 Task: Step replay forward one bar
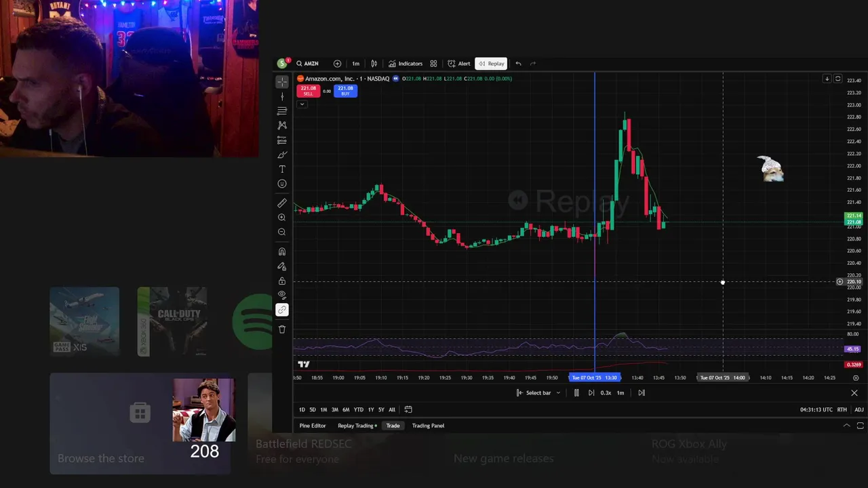[591, 392]
